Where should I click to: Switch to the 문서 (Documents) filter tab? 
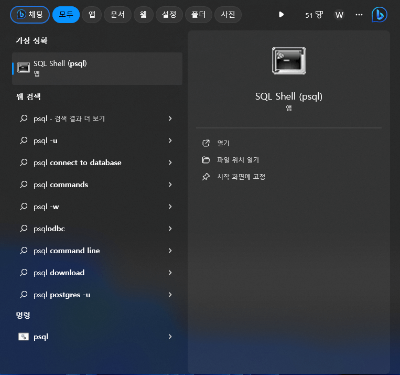(117, 15)
